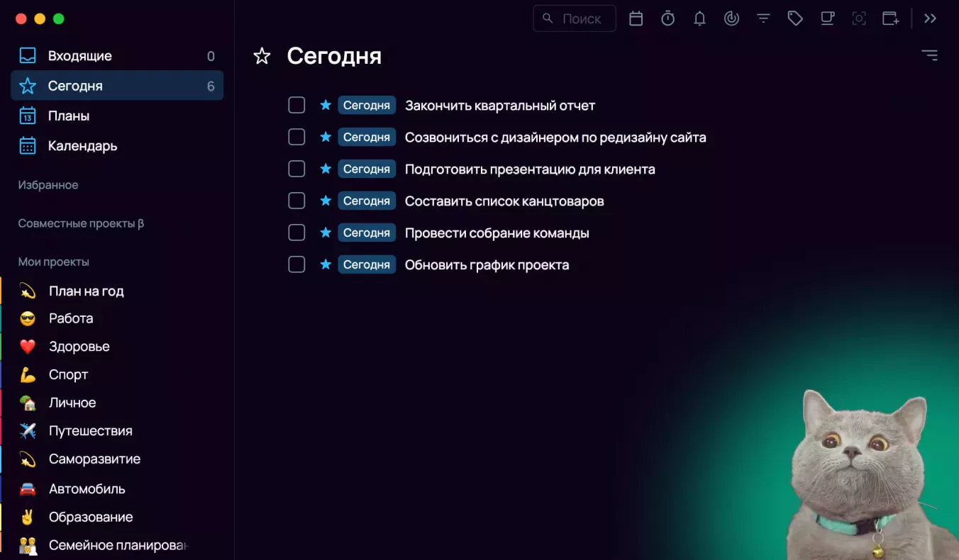Viewport: 959px width, 560px height.
Task: Click the house emoji of the Личное project
Action: 28,403
